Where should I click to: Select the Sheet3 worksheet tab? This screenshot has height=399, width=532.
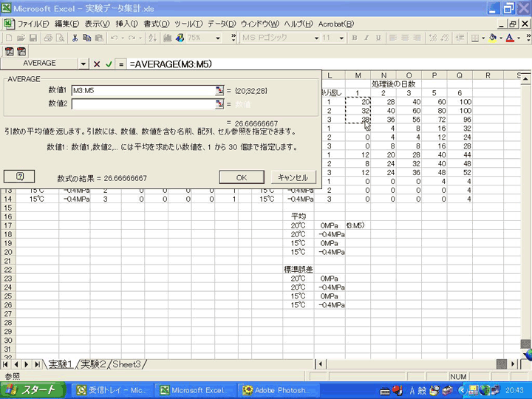[127, 364]
